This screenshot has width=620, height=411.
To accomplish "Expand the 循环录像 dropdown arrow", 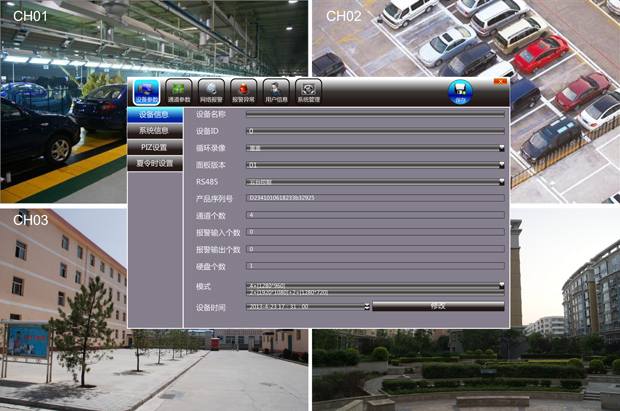I will [501, 148].
